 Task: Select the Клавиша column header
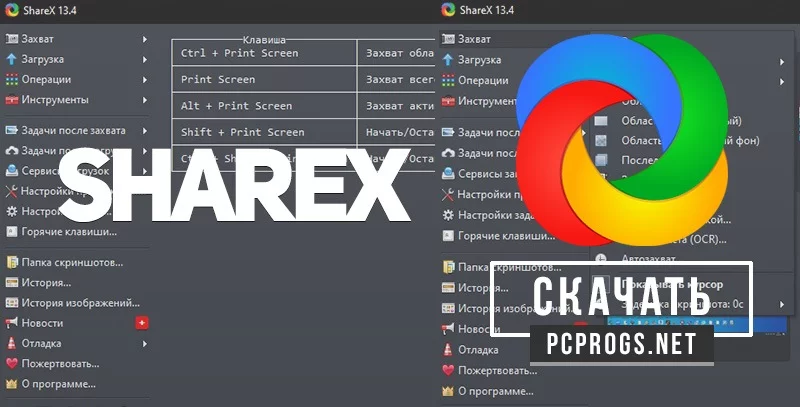[x=264, y=39]
